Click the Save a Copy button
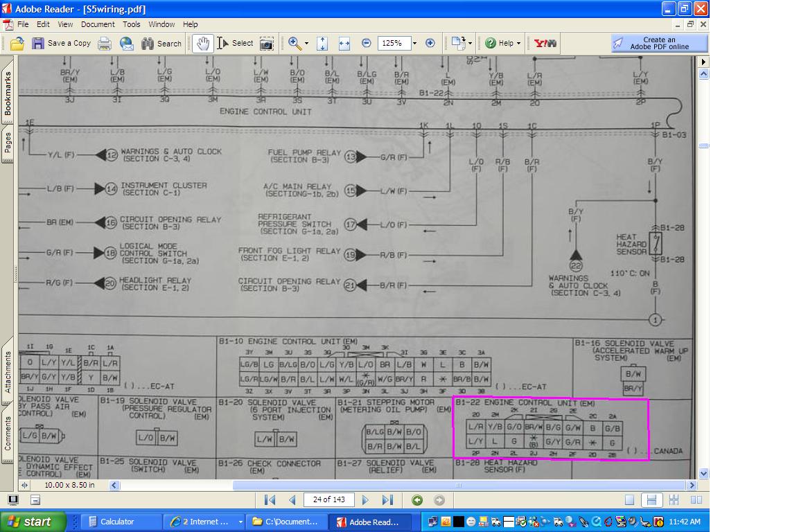 [62, 43]
